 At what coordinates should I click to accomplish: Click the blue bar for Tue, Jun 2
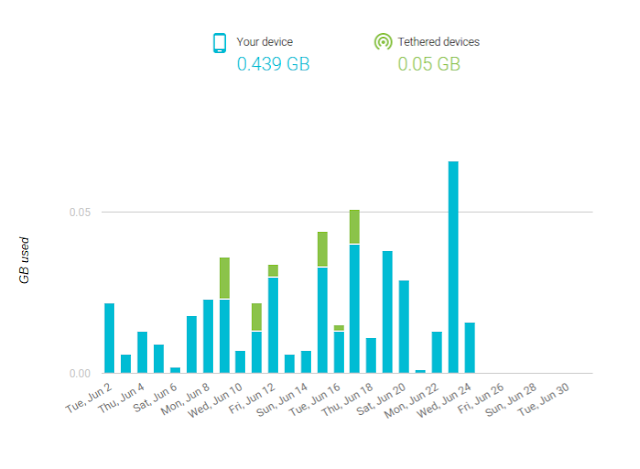(109, 338)
